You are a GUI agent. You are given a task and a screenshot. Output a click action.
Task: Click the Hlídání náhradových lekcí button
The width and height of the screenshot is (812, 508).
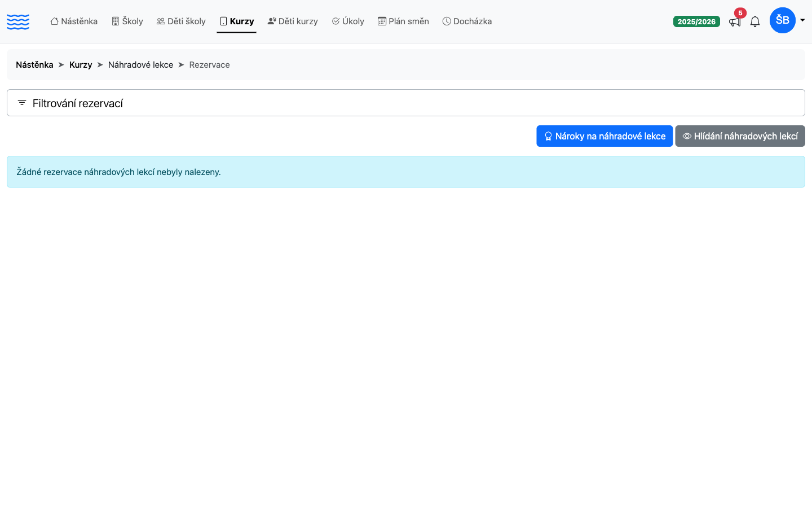[740, 136]
